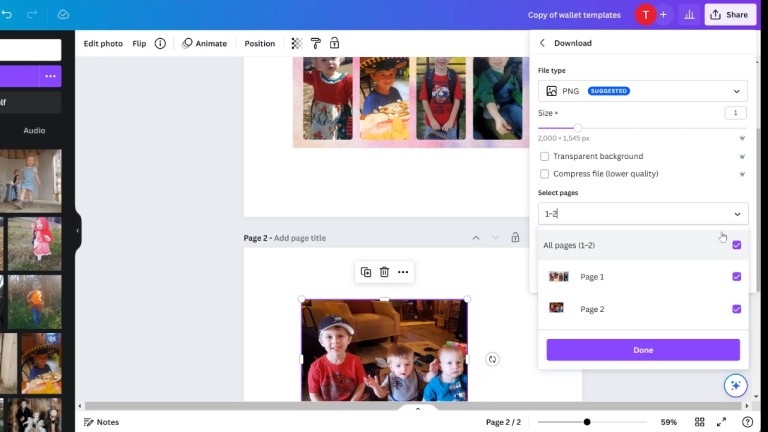Image resolution: width=768 pixels, height=432 pixels.
Task: Select the Audio tab
Action: click(x=34, y=131)
